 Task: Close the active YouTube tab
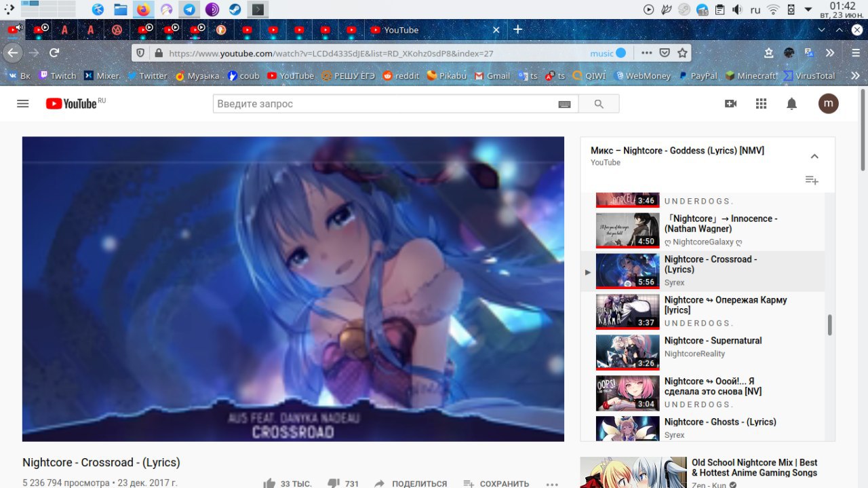496,30
